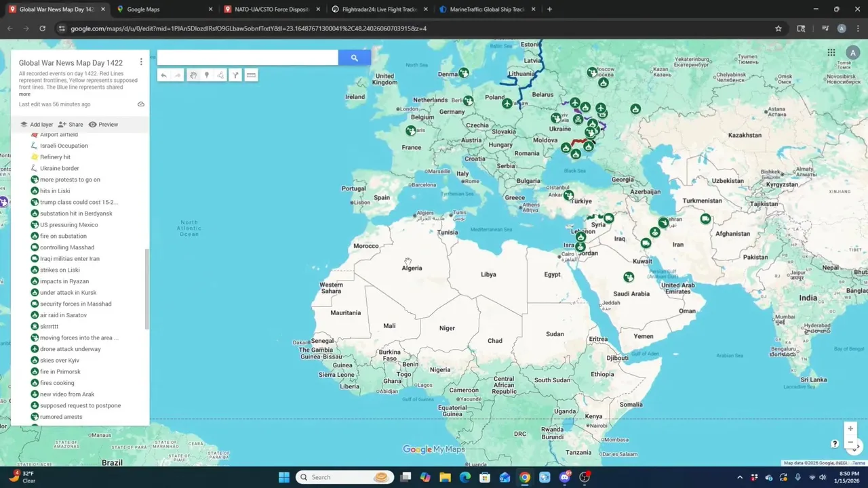The width and height of the screenshot is (868, 488).
Task: Click the truck marker near Afghanistan
Action: pyautogui.click(x=705, y=219)
